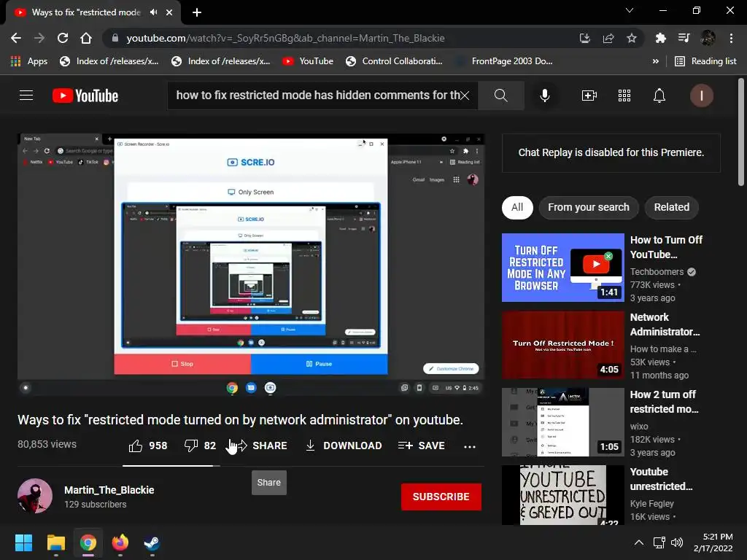
Task: Open the YouTube bookmark in bookmarks bar
Action: (308, 61)
